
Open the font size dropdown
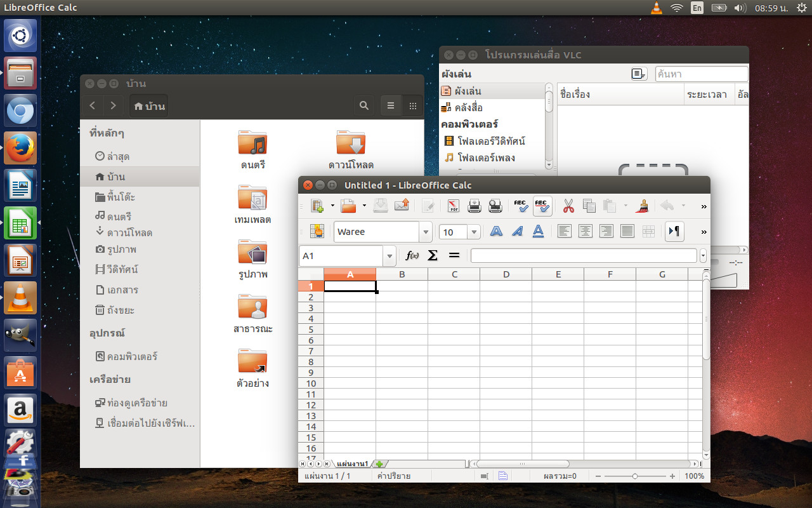[474, 232]
